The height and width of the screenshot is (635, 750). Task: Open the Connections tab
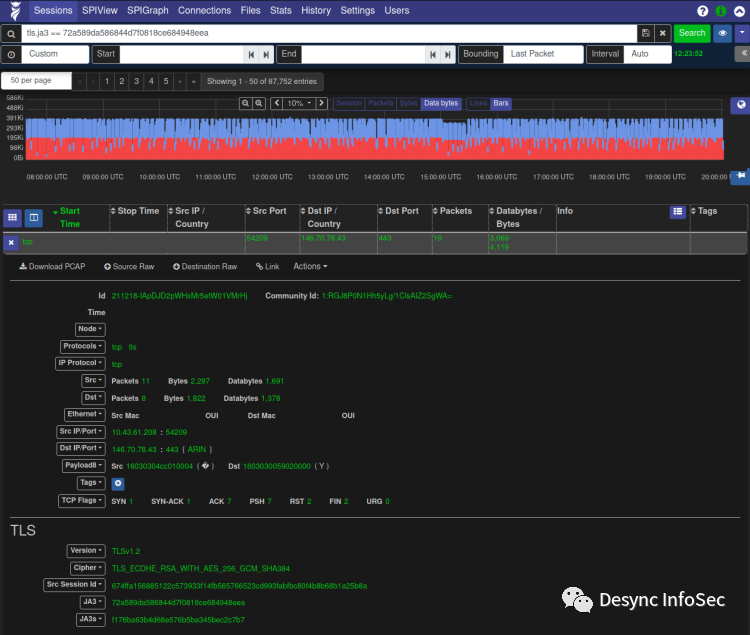click(204, 11)
